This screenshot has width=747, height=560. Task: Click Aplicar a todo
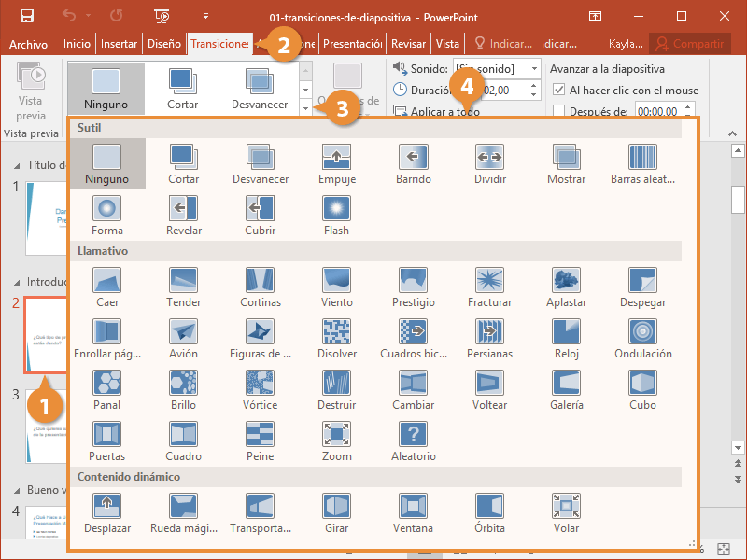(x=437, y=111)
